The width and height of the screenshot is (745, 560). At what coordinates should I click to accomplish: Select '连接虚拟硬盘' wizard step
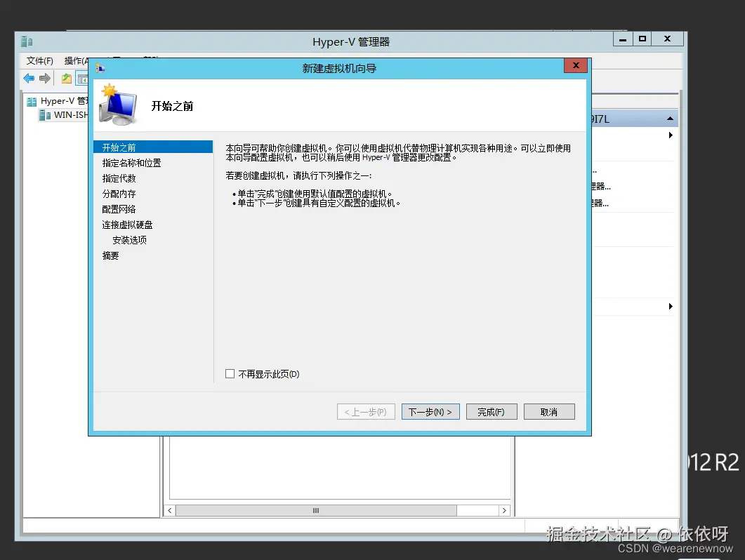coord(127,225)
